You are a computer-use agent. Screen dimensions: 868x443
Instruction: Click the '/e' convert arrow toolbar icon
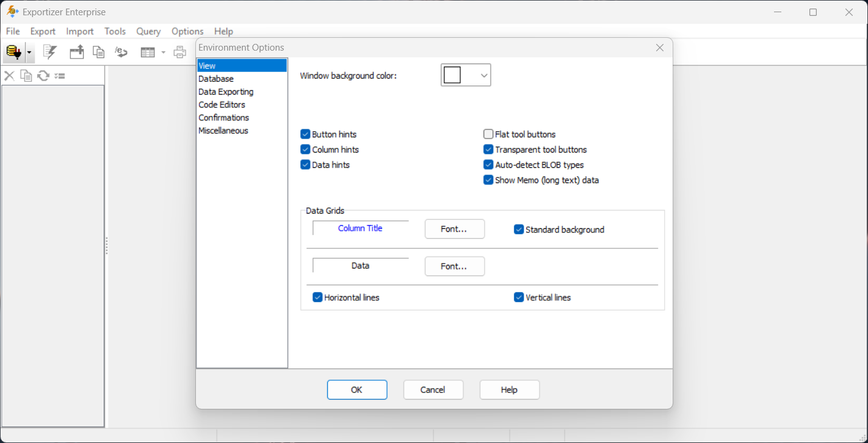(x=121, y=52)
